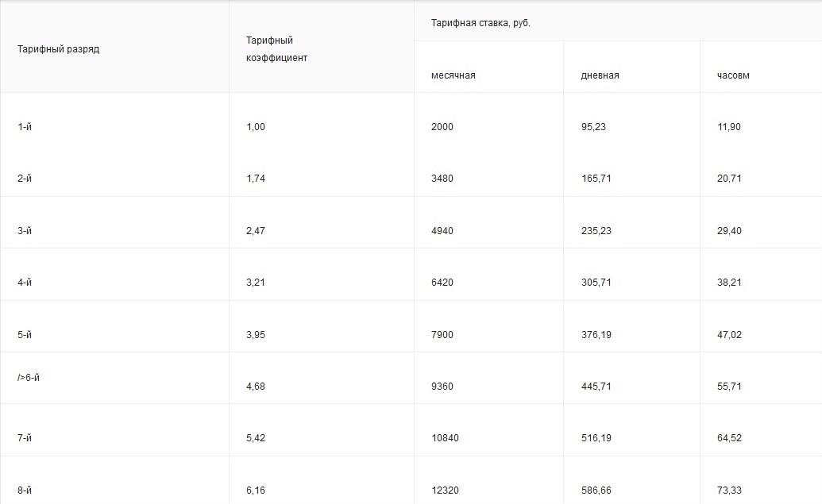
Task: Click the hourly rate 47,02 cell
Action: pos(729,335)
